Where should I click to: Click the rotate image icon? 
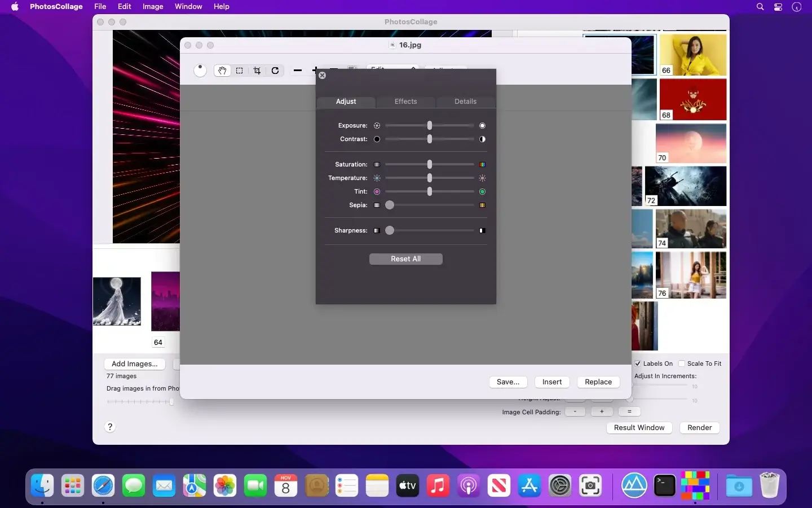[275, 71]
